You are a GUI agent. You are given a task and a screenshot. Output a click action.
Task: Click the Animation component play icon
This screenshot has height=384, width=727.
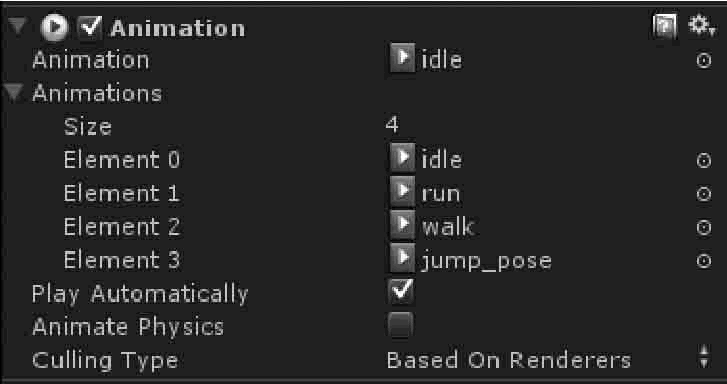coord(55,27)
